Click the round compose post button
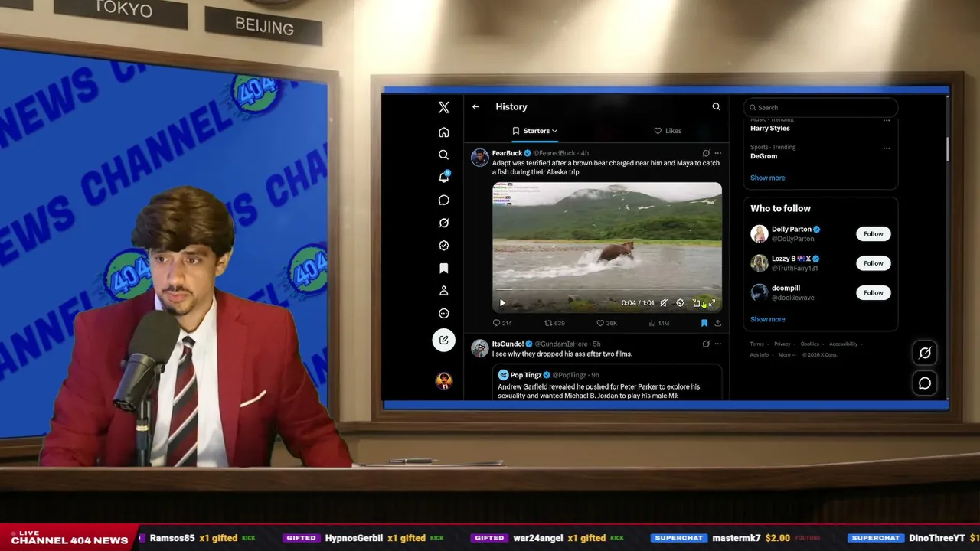980x551 pixels. click(444, 340)
